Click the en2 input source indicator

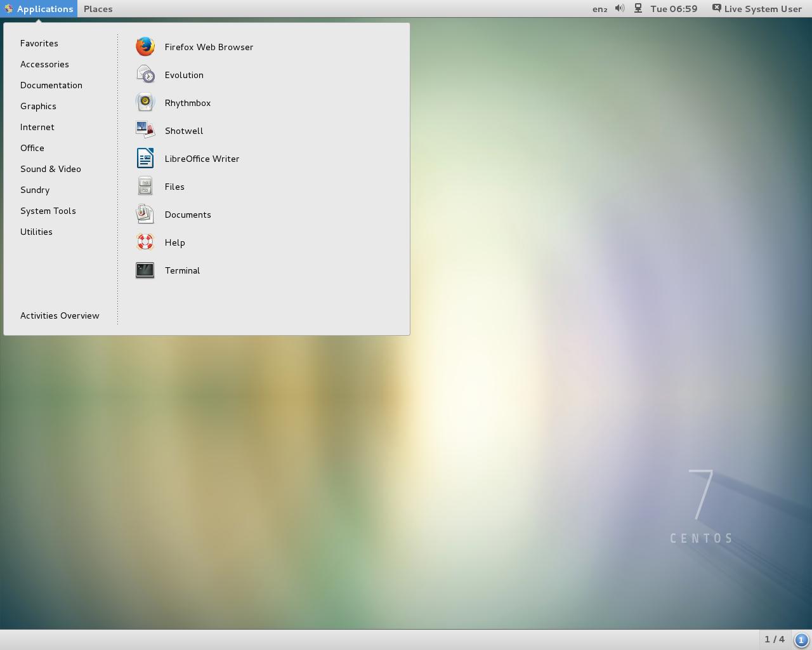click(x=599, y=9)
